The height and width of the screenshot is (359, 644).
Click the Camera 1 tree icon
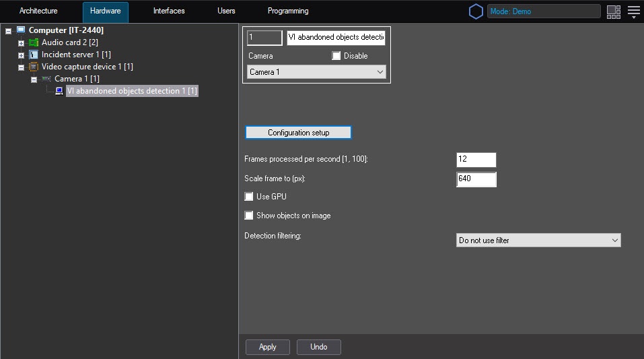tap(46, 79)
